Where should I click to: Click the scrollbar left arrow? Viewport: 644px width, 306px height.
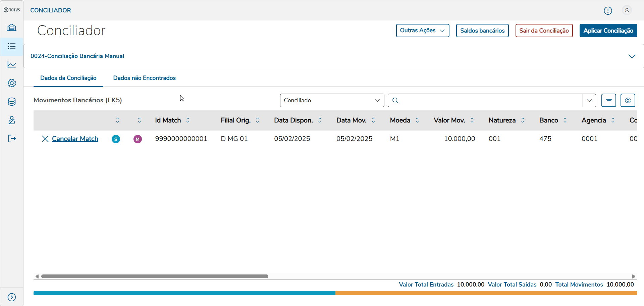coord(37,276)
